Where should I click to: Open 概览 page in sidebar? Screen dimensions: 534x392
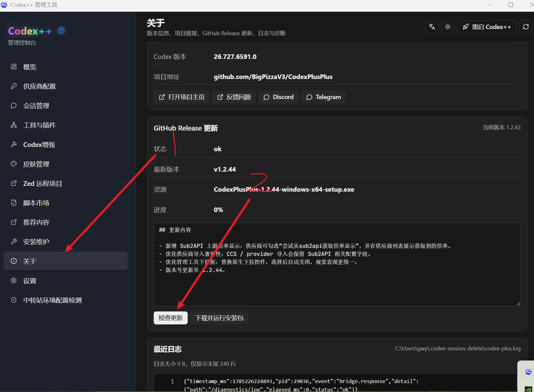[x=65, y=67]
